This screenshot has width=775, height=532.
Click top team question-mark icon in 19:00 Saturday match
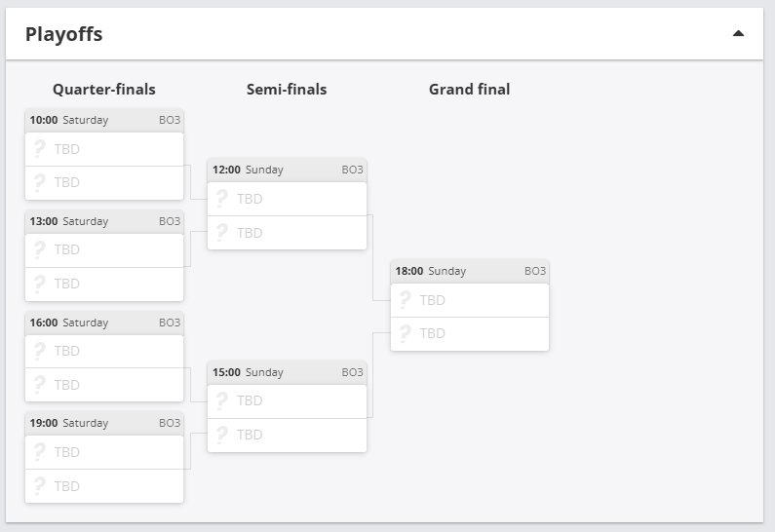coord(40,452)
